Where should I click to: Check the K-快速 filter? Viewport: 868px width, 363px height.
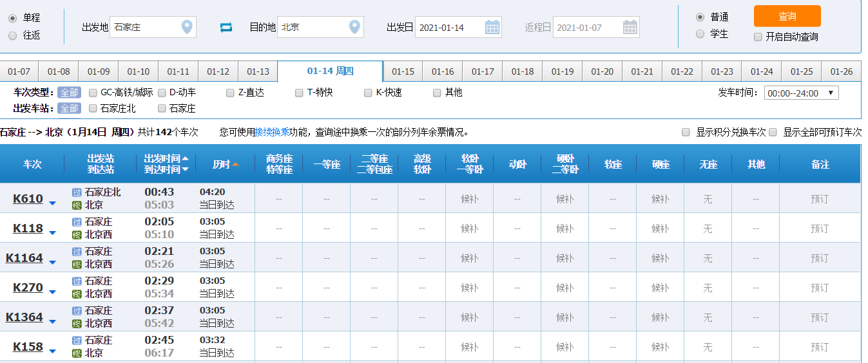368,93
